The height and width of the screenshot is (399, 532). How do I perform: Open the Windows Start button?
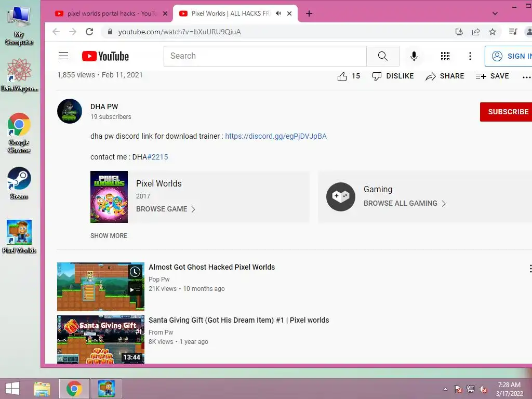tap(12, 389)
